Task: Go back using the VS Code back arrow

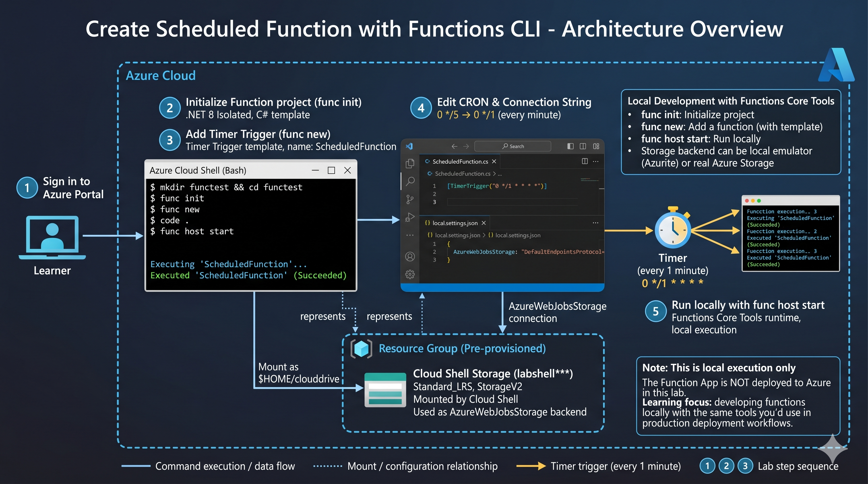Action: pos(454,146)
